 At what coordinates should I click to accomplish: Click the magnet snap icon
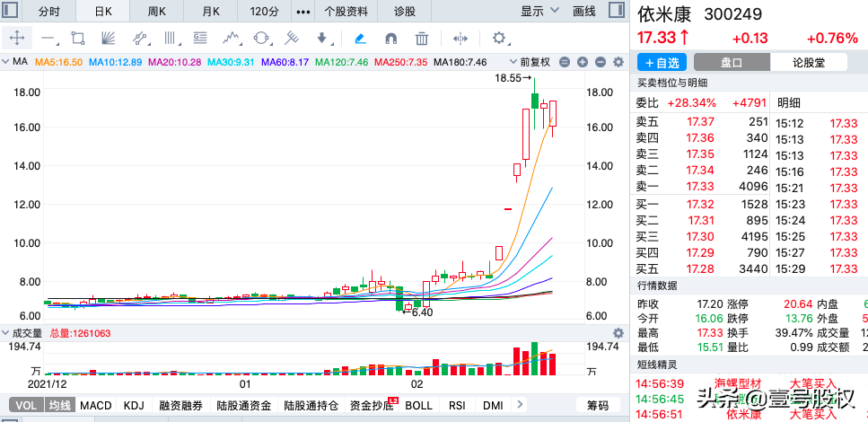click(x=390, y=39)
